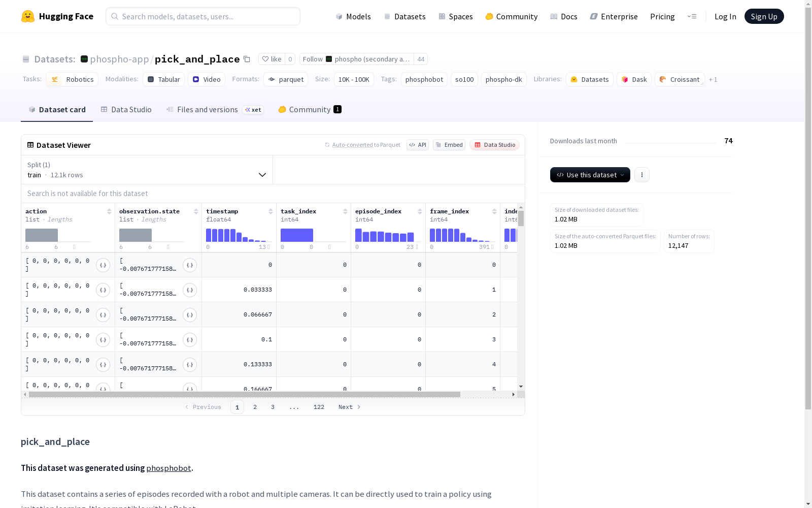Sort by the action column
Viewport: 812px width, 508px height.
point(109,211)
